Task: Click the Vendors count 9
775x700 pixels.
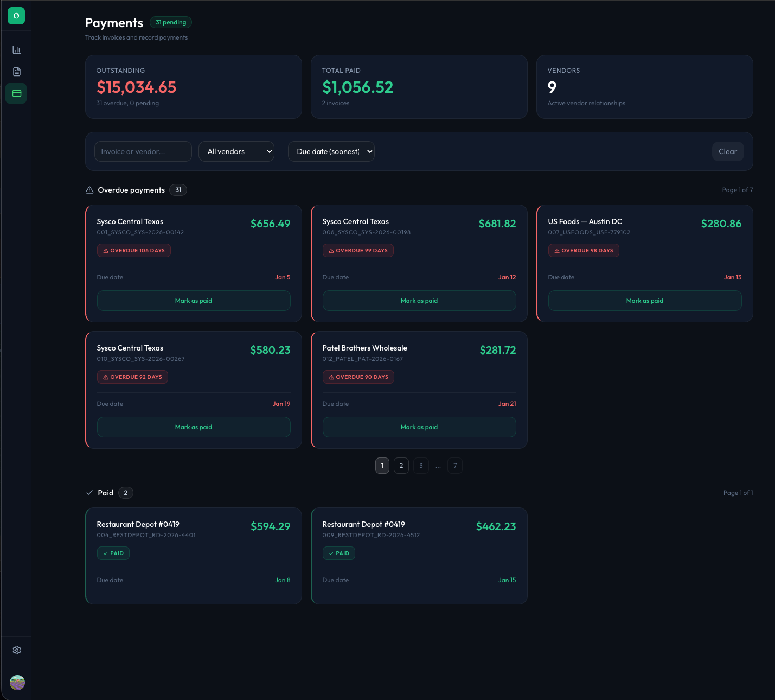Action: point(552,87)
